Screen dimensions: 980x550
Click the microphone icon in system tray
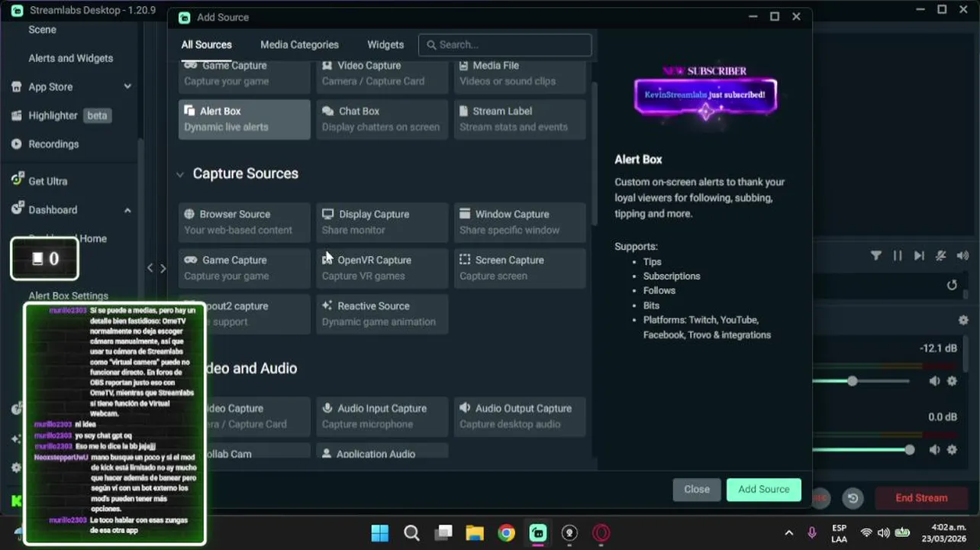coord(812,532)
